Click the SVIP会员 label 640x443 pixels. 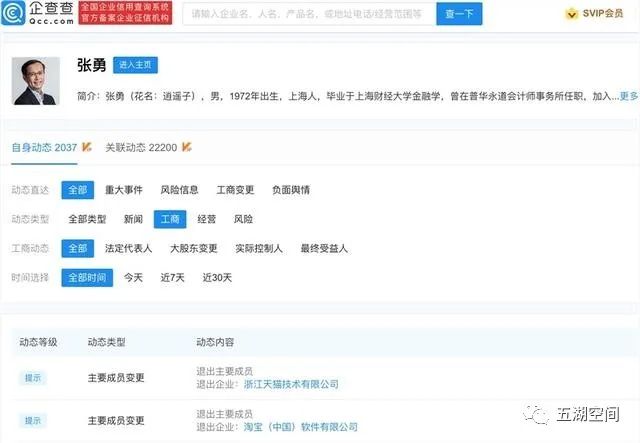point(603,13)
